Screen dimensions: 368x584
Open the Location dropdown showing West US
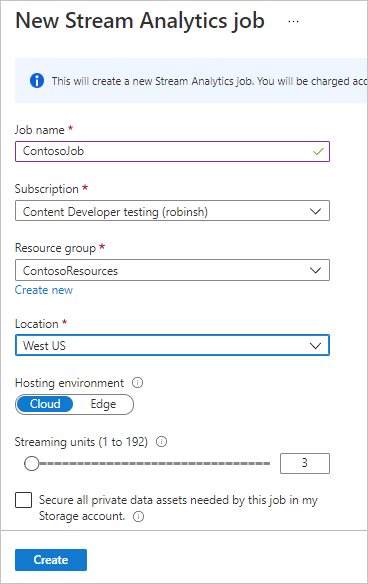[172, 345]
